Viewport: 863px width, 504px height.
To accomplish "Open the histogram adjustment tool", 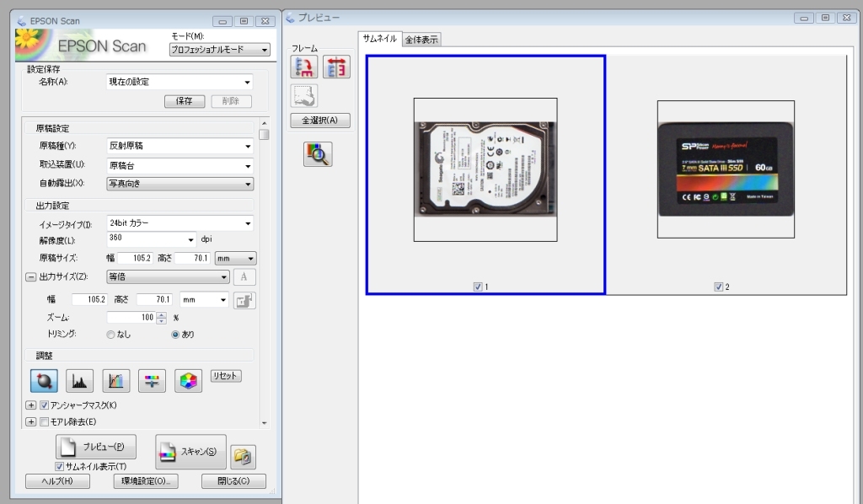I will tap(80, 381).
